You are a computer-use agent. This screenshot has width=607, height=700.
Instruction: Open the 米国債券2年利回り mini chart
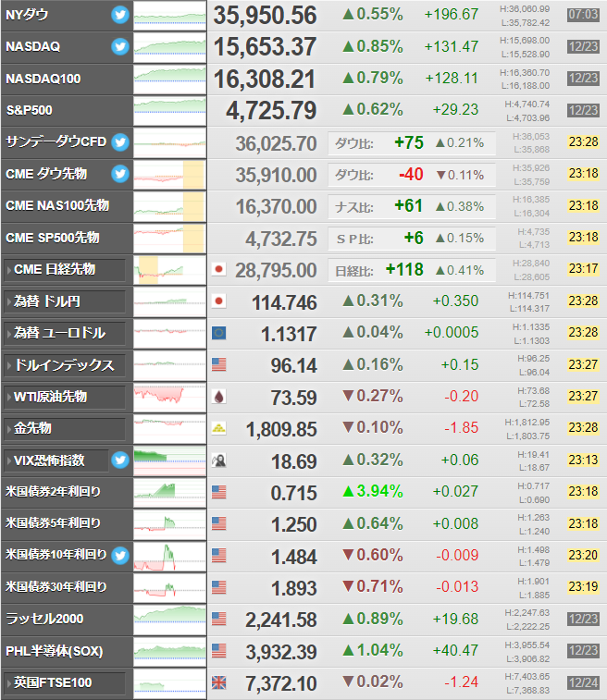tap(169, 493)
